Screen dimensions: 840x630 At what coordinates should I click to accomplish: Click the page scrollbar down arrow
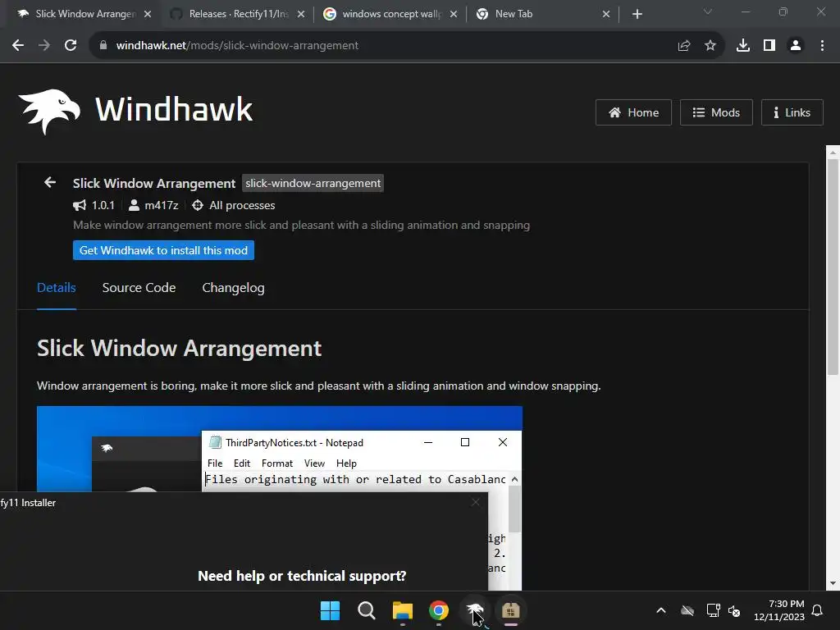click(x=833, y=583)
